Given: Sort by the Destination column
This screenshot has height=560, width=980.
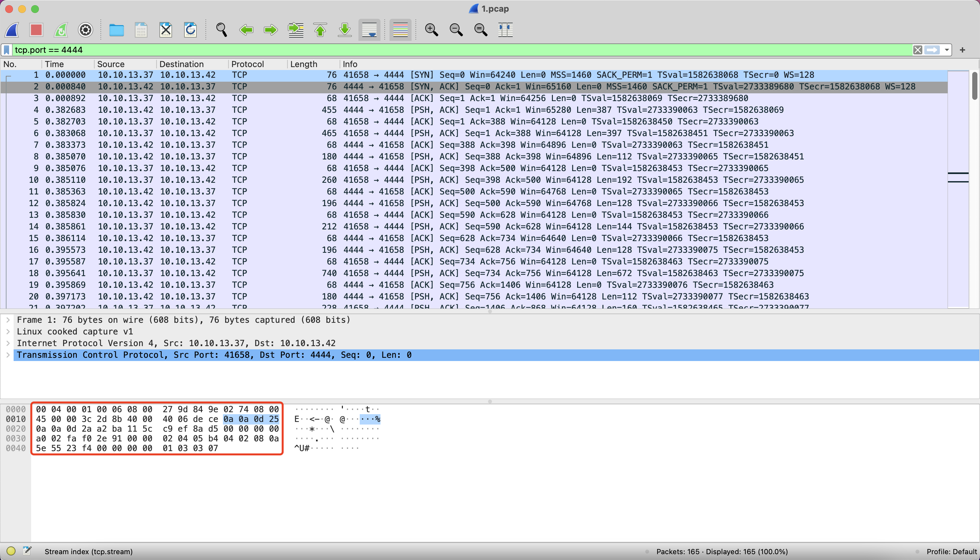Looking at the screenshot, I should click(192, 64).
